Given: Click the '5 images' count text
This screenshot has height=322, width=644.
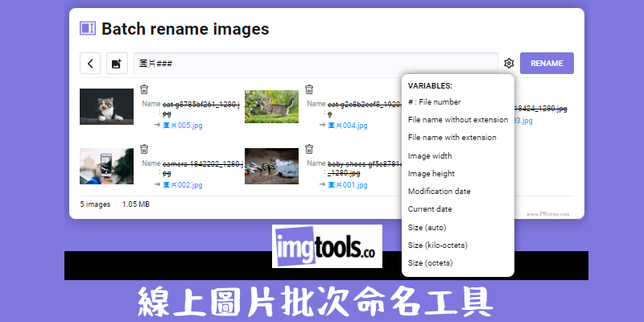Looking at the screenshot, I should [x=95, y=204].
